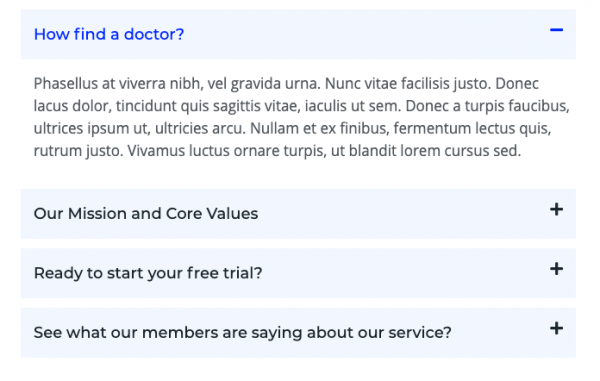600x381 pixels.
Task: Click the See what our members are saying title
Action: point(243,332)
